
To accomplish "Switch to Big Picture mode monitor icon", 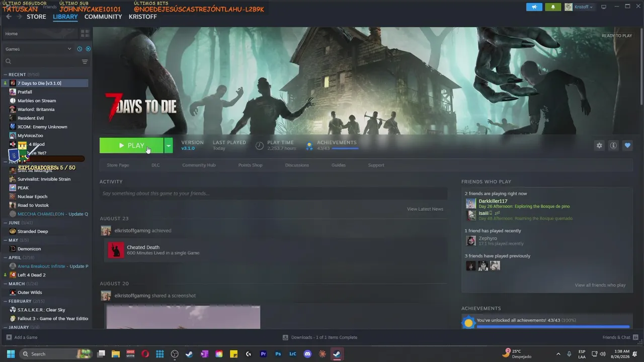I will click(604, 7).
